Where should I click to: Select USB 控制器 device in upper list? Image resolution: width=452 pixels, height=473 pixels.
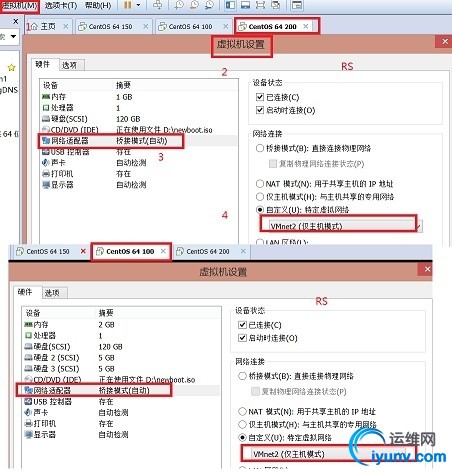[139, 152]
